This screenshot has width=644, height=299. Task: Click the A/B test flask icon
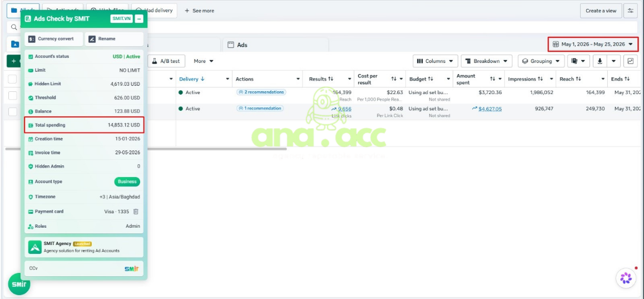tap(155, 61)
